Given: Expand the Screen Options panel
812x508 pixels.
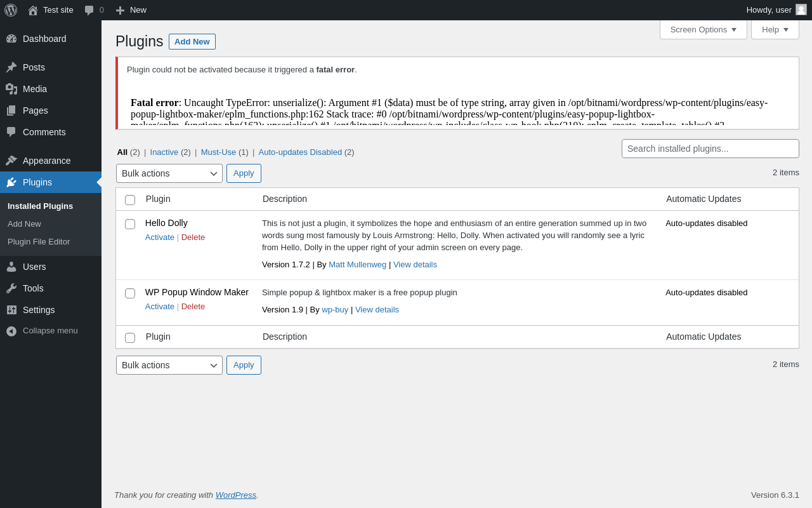Looking at the screenshot, I should (703, 29).
